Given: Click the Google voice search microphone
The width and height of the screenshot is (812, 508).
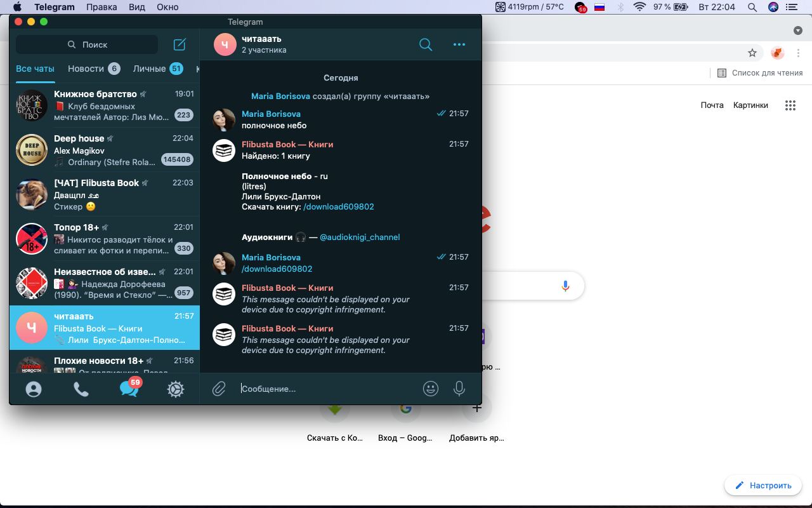Looking at the screenshot, I should click(565, 286).
